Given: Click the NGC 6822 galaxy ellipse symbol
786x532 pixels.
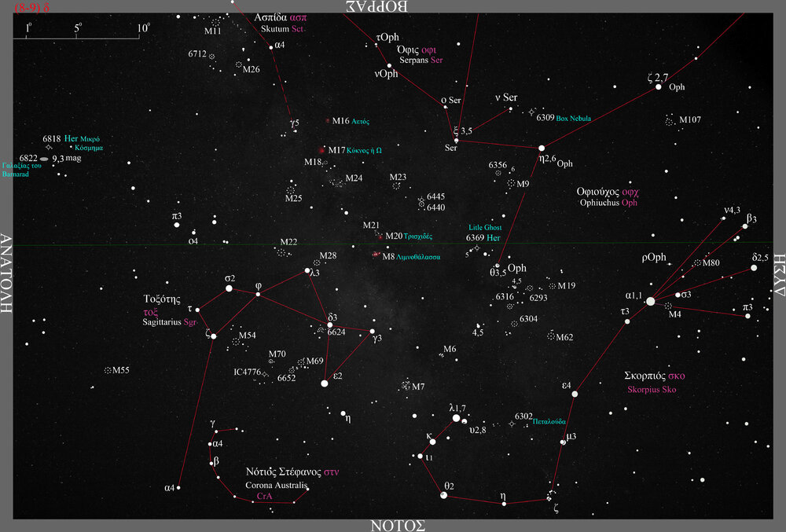Looking at the screenshot, I should click(44, 159).
